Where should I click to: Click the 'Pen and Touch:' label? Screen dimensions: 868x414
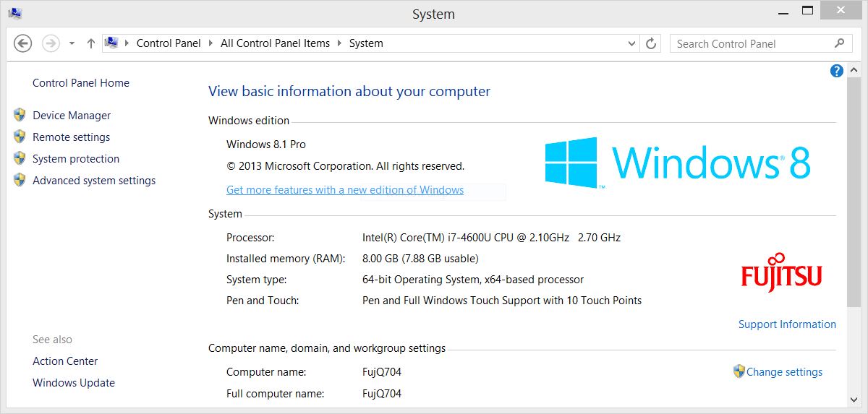[263, 301]
